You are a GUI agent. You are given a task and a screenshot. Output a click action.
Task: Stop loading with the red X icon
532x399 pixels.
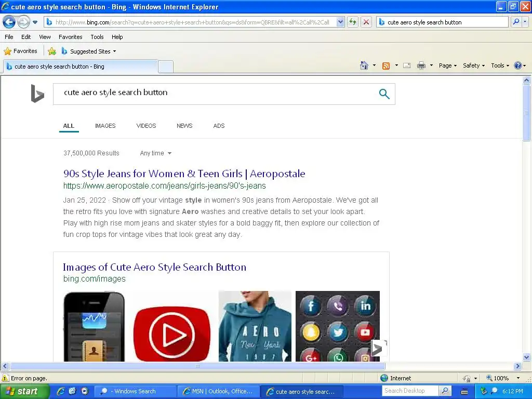pos(366,22)
